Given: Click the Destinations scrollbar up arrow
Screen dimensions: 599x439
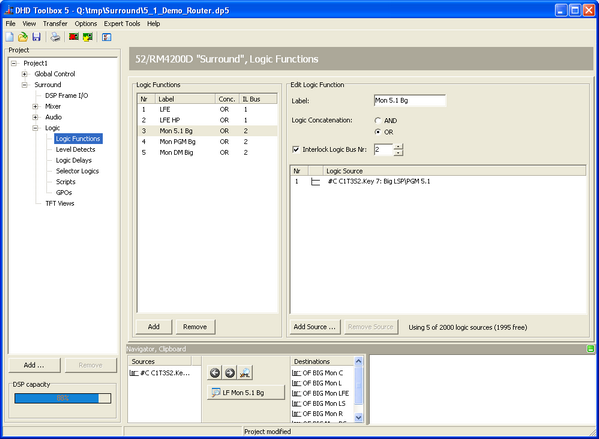Looking at the screenshot, I should [358, 361].
